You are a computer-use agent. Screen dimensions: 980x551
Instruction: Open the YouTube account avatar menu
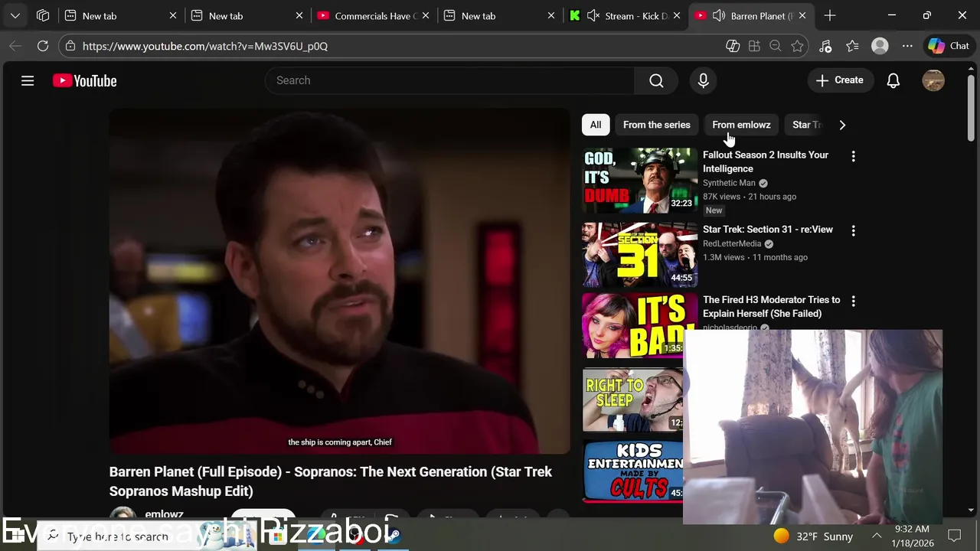933,80
